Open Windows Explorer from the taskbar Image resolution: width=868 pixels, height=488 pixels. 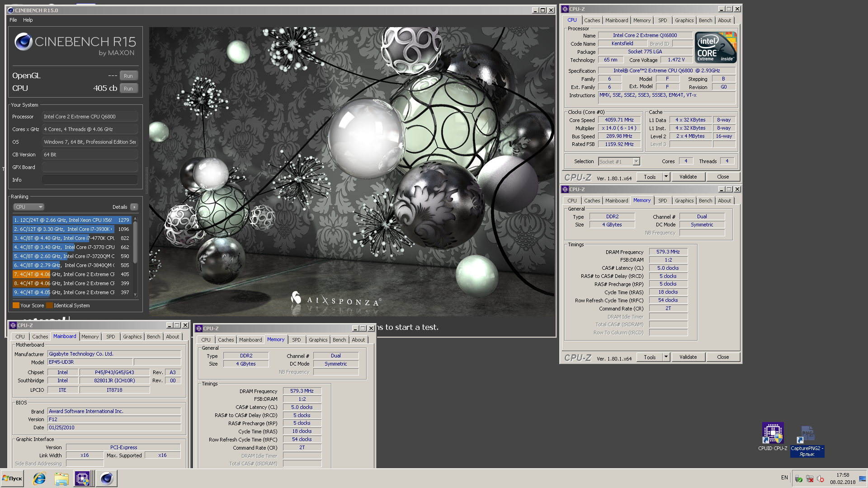61,479
